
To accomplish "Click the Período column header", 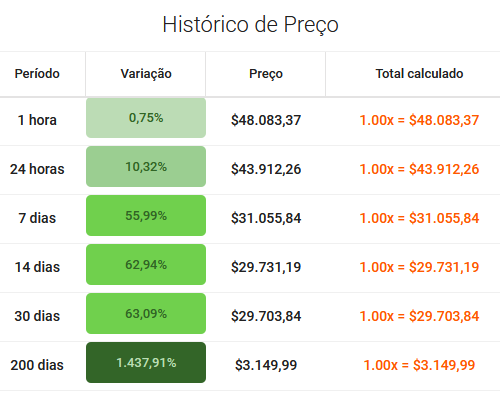I will click(x=37, y=74).
